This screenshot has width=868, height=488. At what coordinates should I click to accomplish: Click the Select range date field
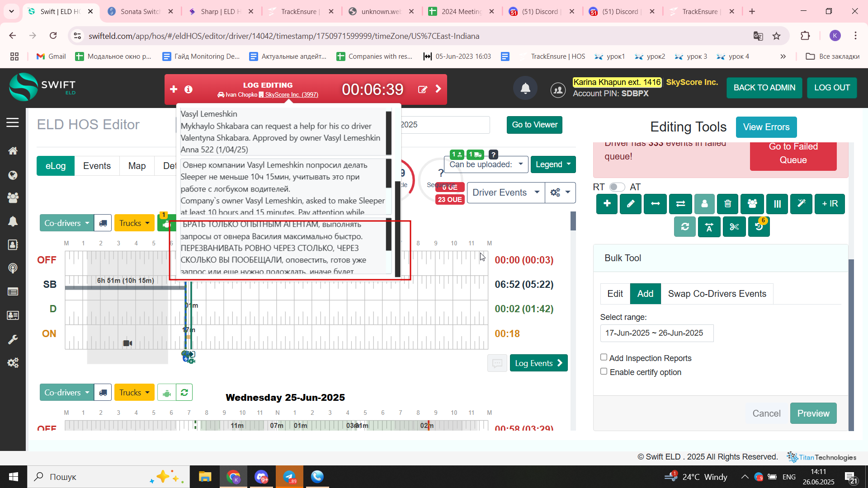tap(656, 333)
